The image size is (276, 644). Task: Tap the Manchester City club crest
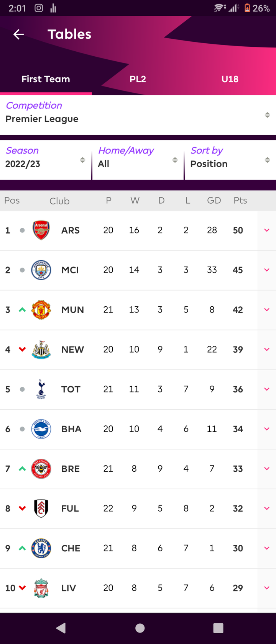(x=41, y=270)
